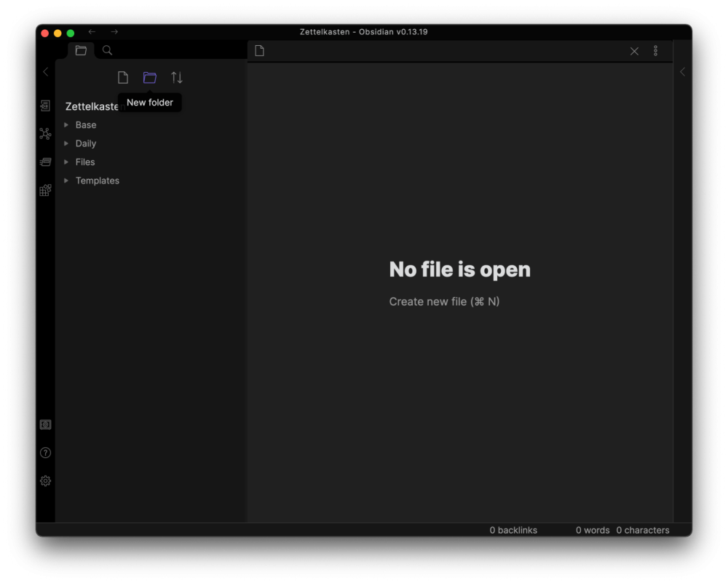Open the quick switcher from the ribbon
Screen dimensions: 728x584
pyautogui.click(x=45, y=106)
